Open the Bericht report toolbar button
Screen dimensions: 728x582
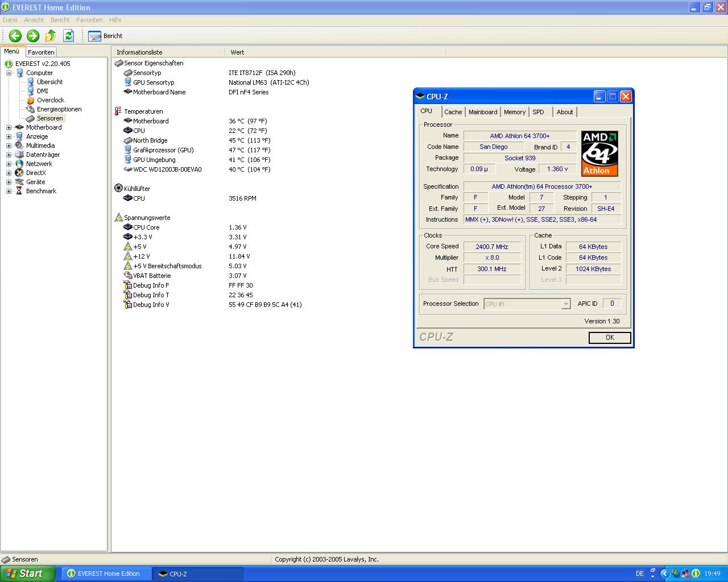click(106, 36)
